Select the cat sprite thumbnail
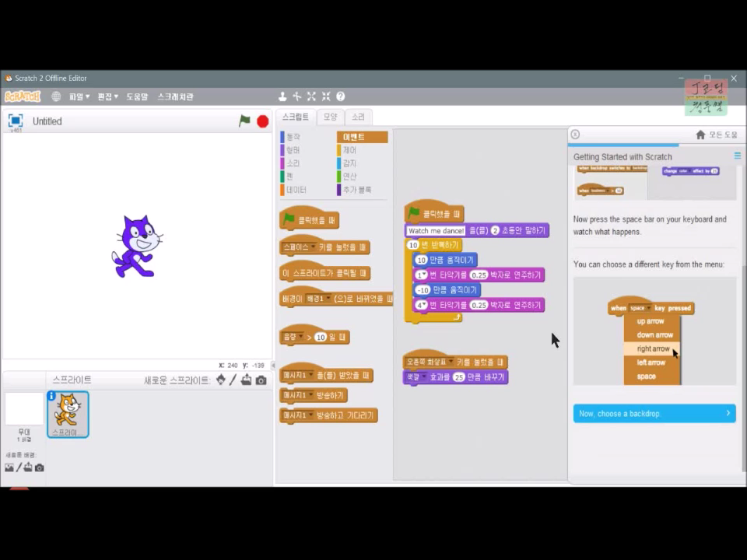 click(68, 415)
